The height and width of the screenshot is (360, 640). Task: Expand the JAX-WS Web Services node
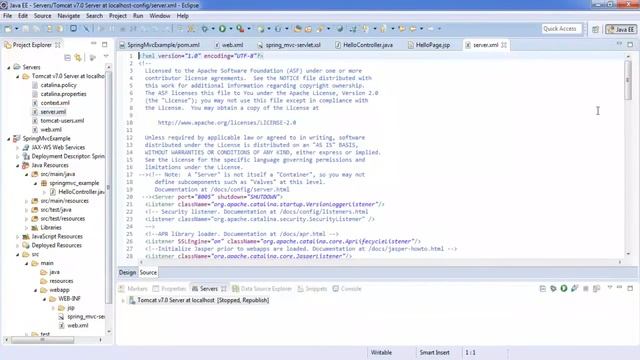click(18, 147)
